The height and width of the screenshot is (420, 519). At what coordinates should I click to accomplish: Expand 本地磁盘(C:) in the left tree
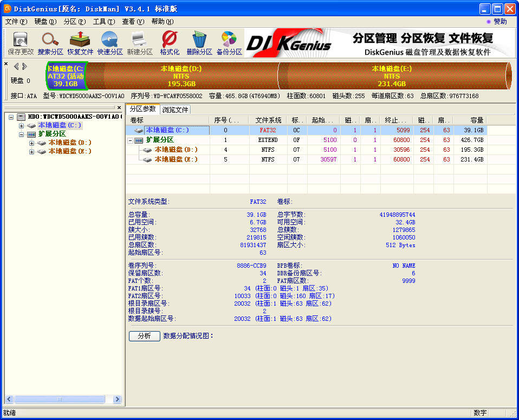coord(22,126)
